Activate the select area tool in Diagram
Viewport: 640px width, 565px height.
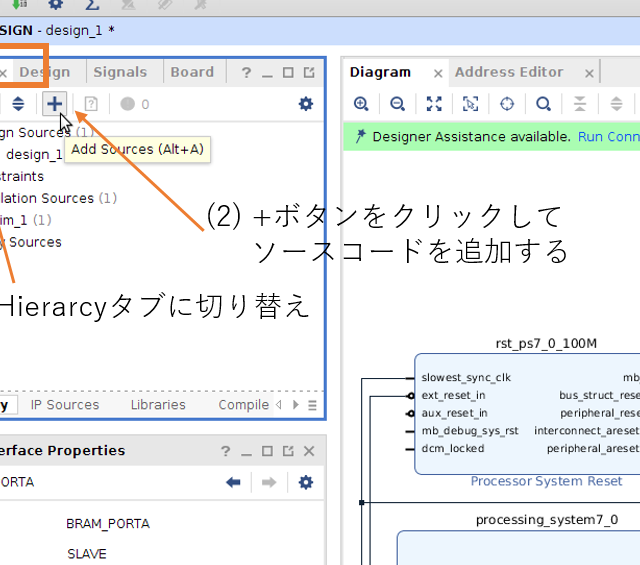pos(470,104)
